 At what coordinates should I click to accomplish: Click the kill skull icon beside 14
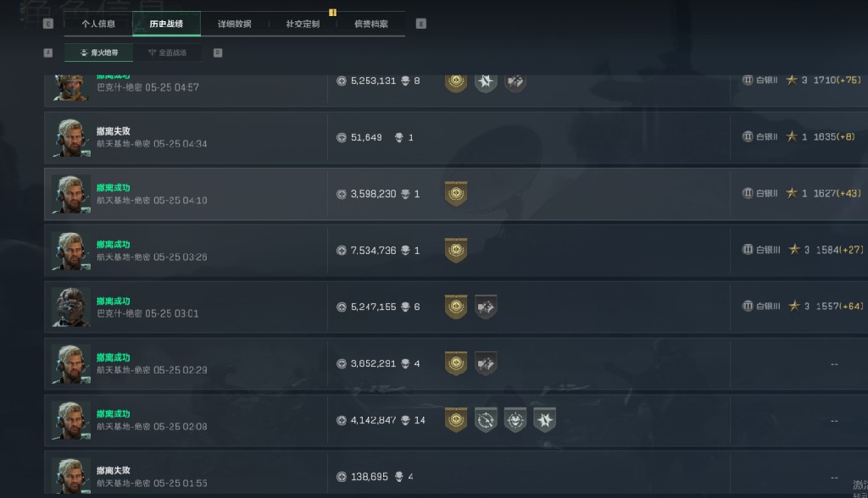coord(405,420)
